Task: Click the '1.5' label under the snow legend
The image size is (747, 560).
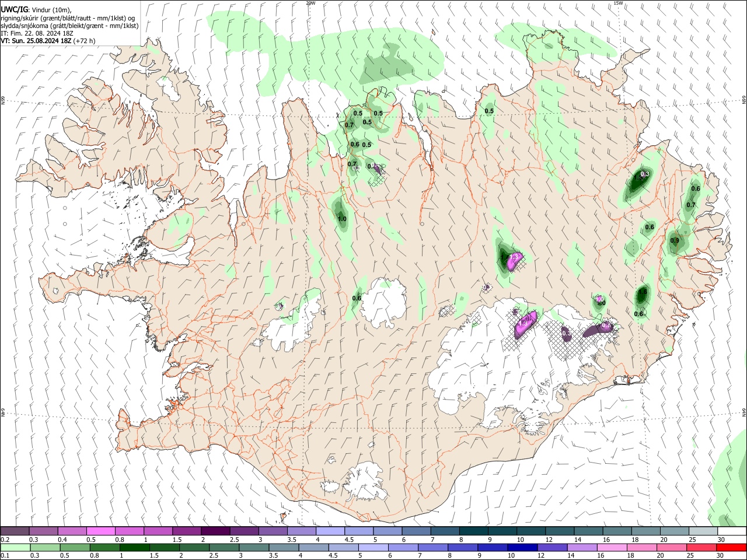Action: point(177,540)
